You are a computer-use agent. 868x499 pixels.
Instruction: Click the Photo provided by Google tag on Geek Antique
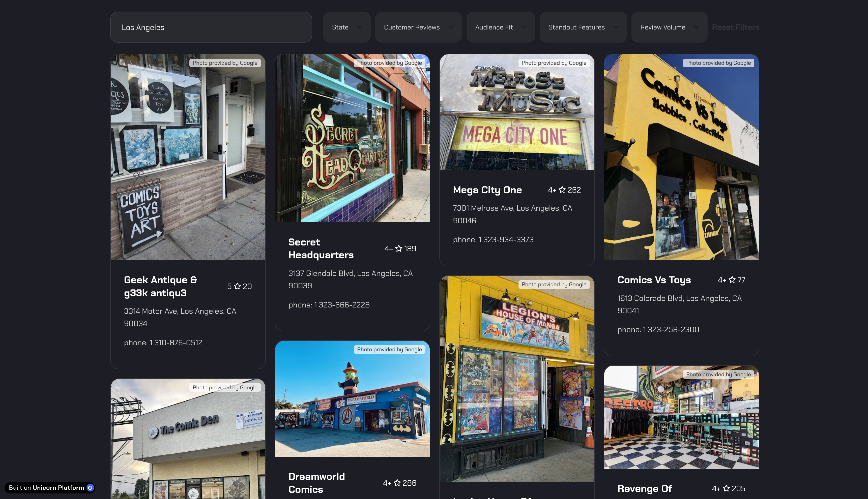225,63
